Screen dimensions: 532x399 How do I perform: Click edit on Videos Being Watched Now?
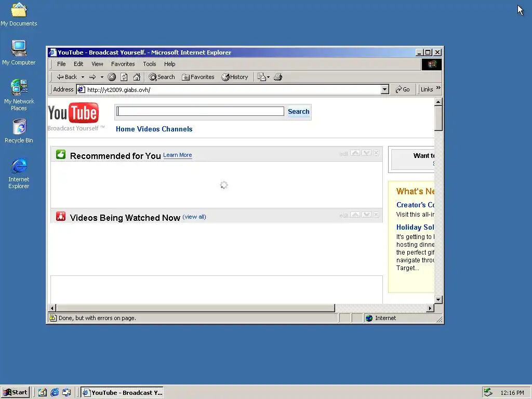point(344,216)
